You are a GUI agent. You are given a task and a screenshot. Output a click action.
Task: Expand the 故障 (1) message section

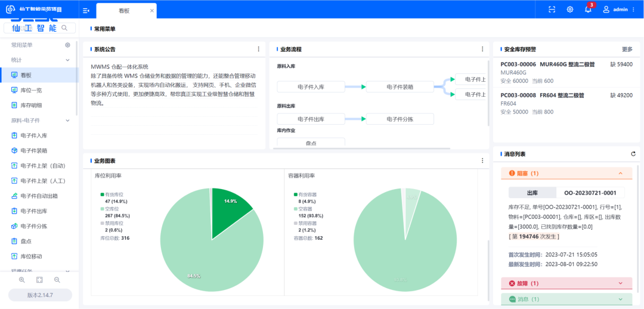pyautogui.click(x=566, y=283)
